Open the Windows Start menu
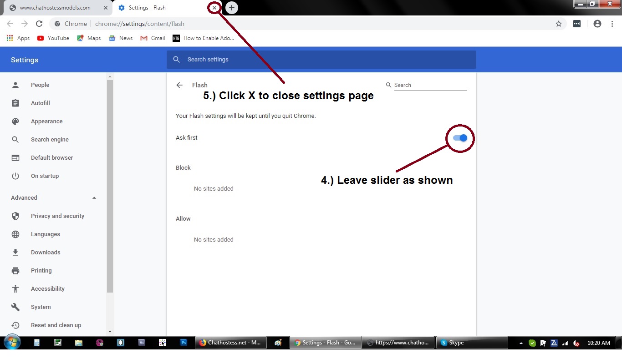 pyautogui.click(x=12, y=343)
